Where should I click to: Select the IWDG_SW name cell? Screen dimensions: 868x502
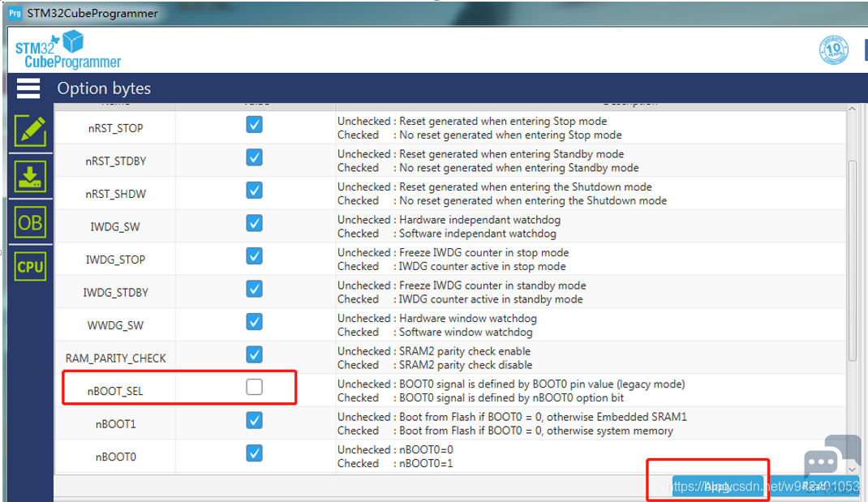(x=115, y=226)
